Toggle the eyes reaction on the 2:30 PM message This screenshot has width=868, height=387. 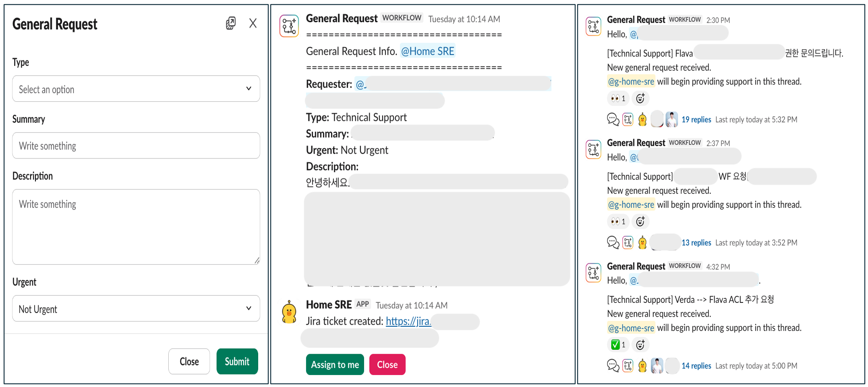point(618,98)
